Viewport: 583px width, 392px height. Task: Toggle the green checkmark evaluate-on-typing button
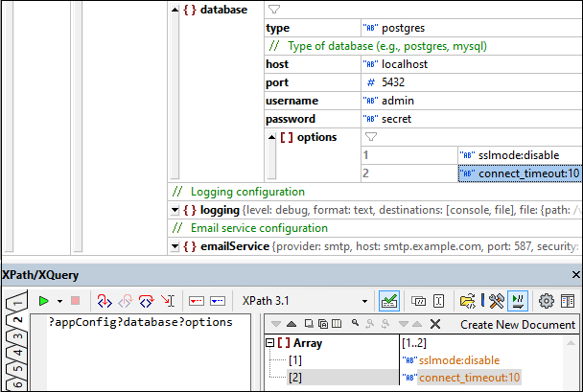(x=389, y=301)
